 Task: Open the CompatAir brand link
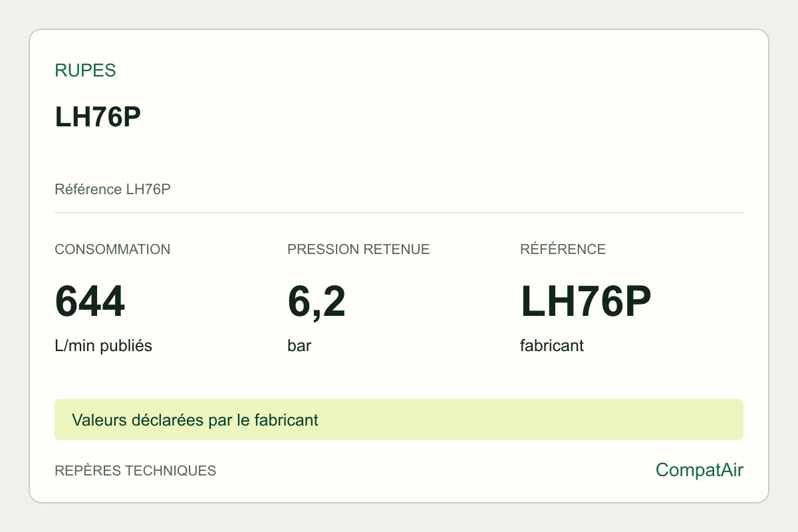(700, 471)
